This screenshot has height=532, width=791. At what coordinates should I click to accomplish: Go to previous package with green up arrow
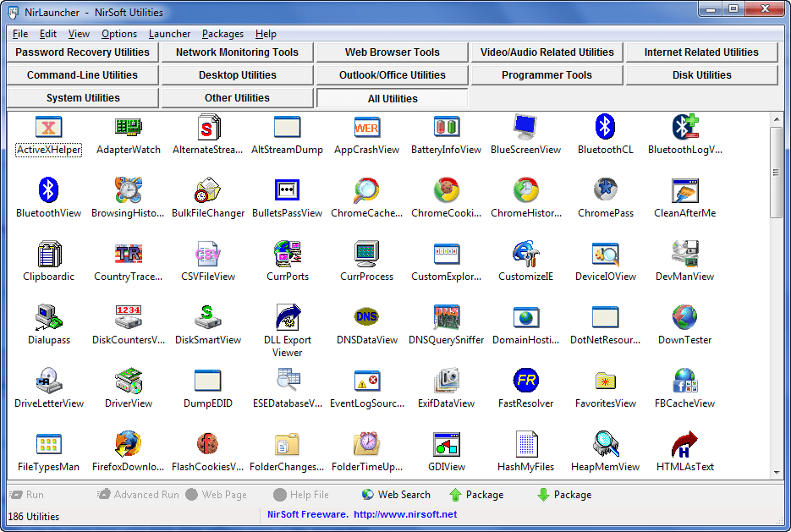tap(476, 495)
